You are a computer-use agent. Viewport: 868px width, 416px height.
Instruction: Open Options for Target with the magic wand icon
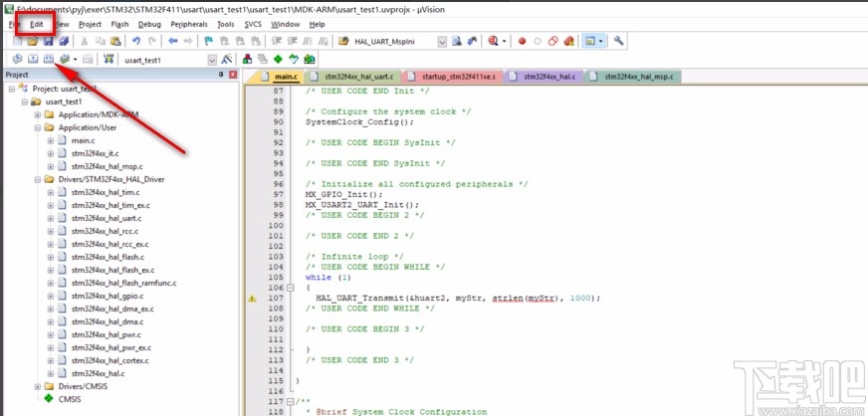click(x=226, y=59)
